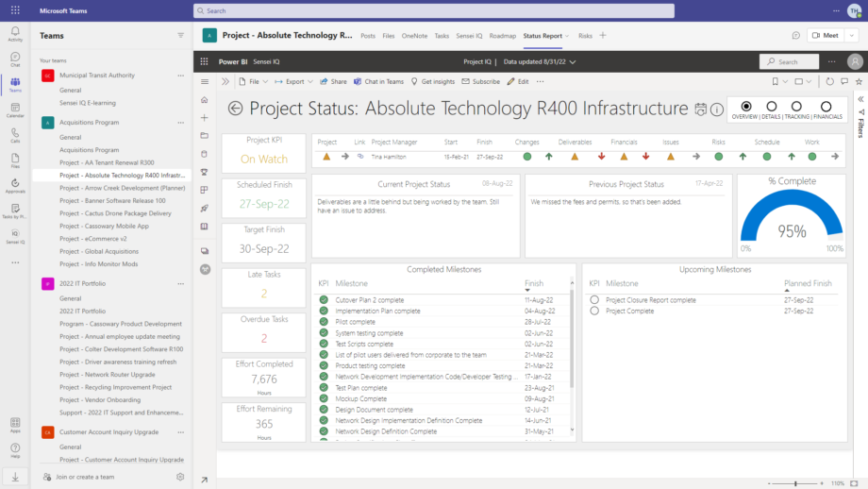This screenshot has width=868, height=489.
Task: Expand the Data updated 8/31/22 chevron
Action: point(573,62)
